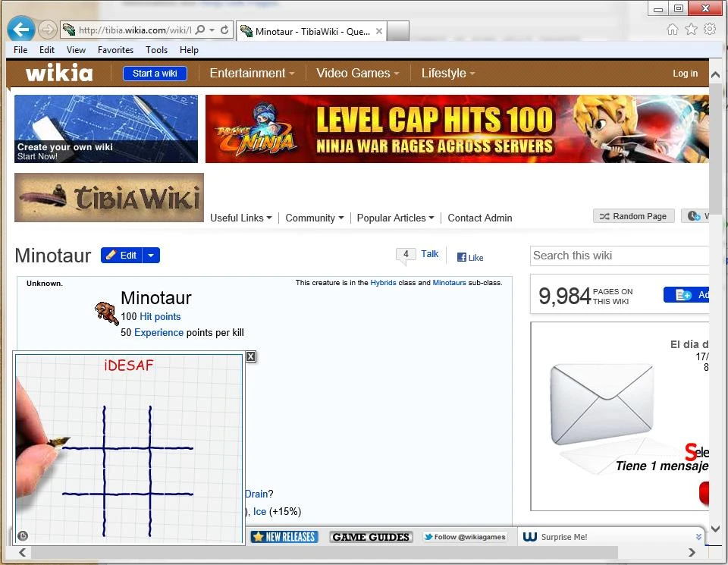
Task: Close the Minotaur TibiaWiki tab
Action: 379,31
